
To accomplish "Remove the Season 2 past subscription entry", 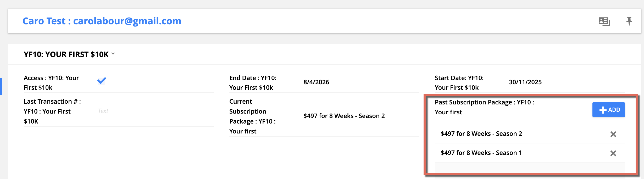I will click(613, 134).
